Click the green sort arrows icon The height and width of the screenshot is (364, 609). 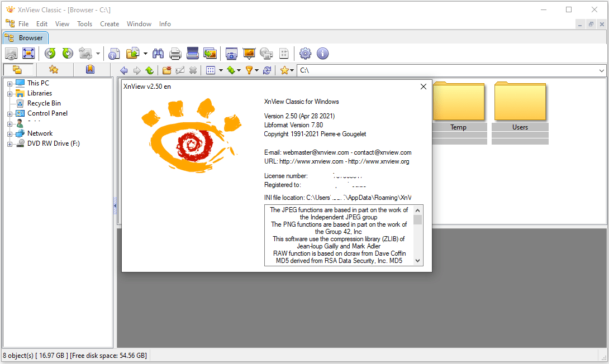231,70
